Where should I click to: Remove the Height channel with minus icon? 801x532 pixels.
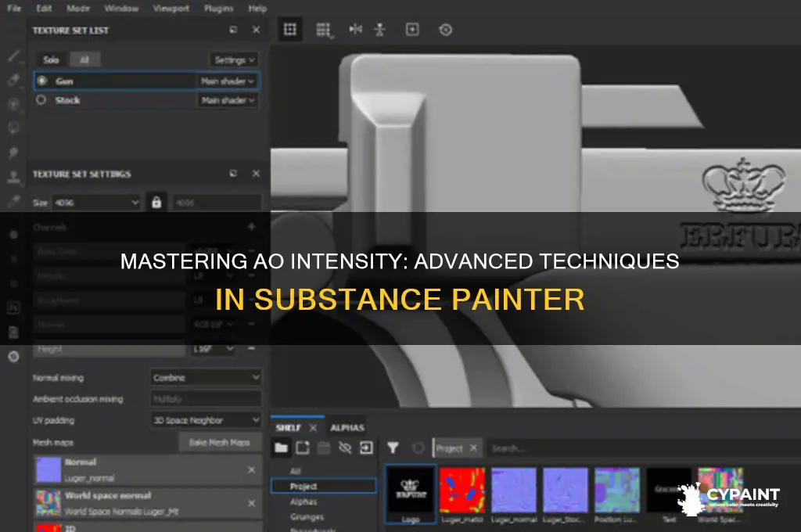tap(251, 348)
